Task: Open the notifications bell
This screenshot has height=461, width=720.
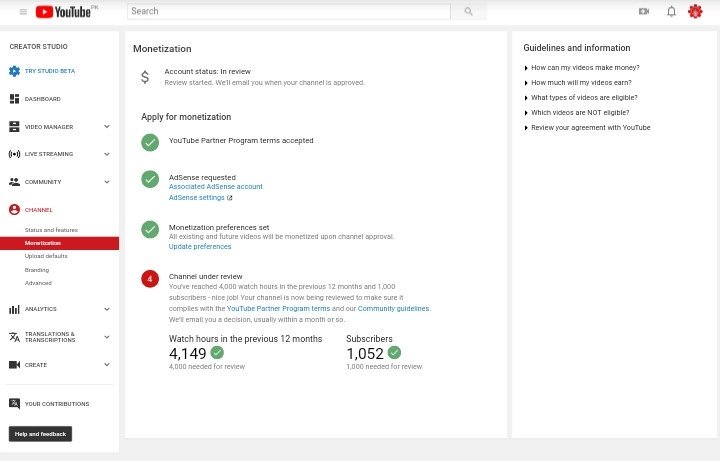Action: click(x=671, y=11)
